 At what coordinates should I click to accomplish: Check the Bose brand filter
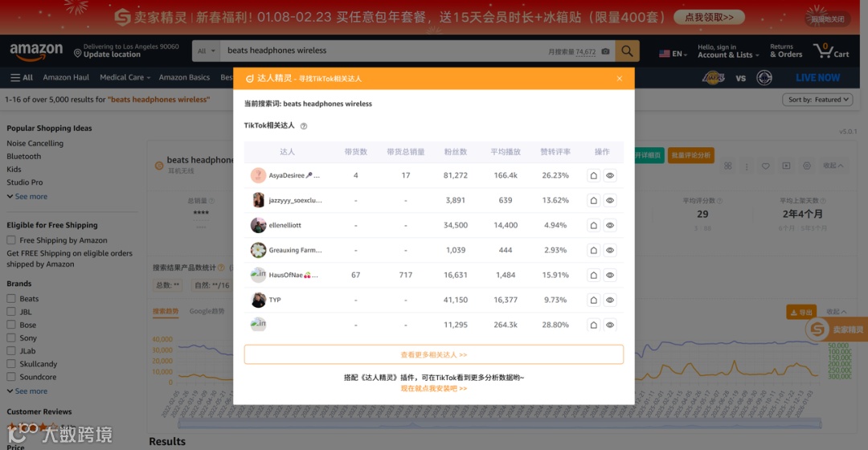pyautogui.click(x=11, y=325)
